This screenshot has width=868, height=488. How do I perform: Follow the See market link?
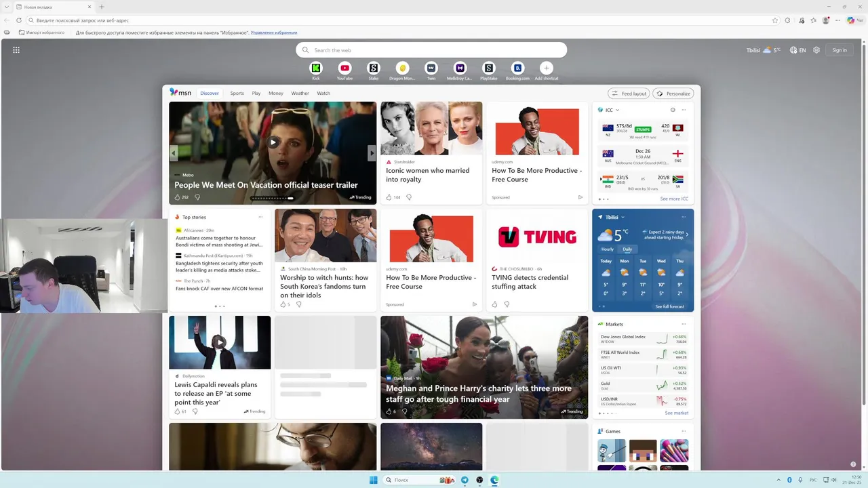click(x=677, y=413)
